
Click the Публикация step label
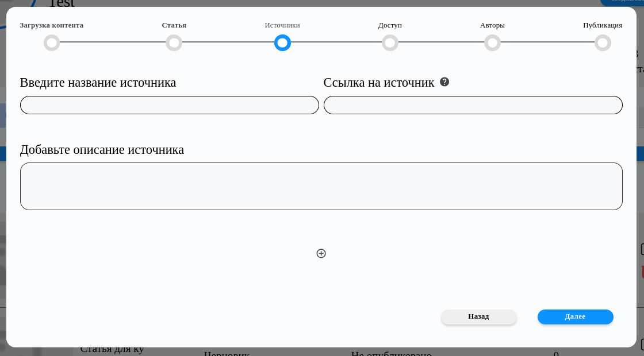(603, 25)
